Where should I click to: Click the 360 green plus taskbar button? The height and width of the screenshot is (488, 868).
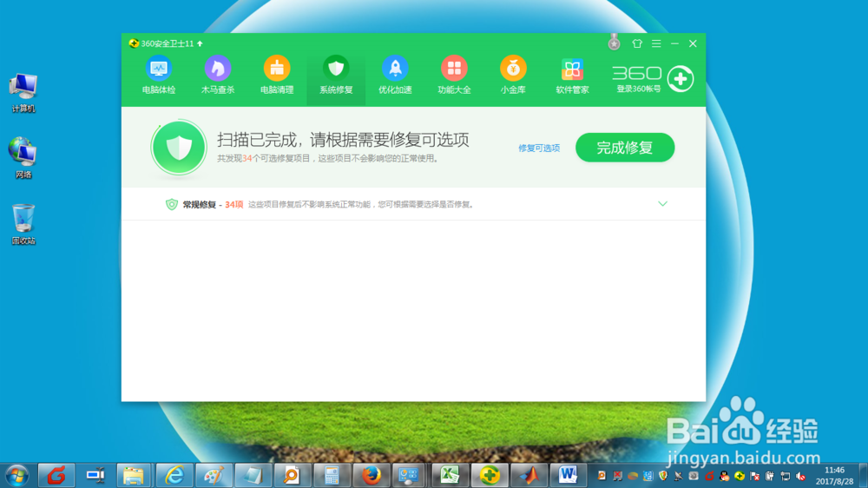pyautogui.click(x=490, y=475)
